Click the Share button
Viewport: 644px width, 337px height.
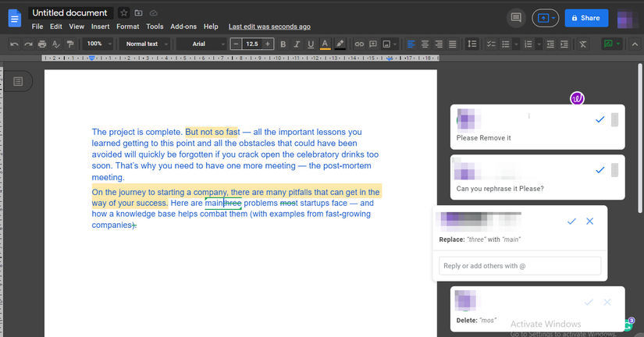click(586, 18)
